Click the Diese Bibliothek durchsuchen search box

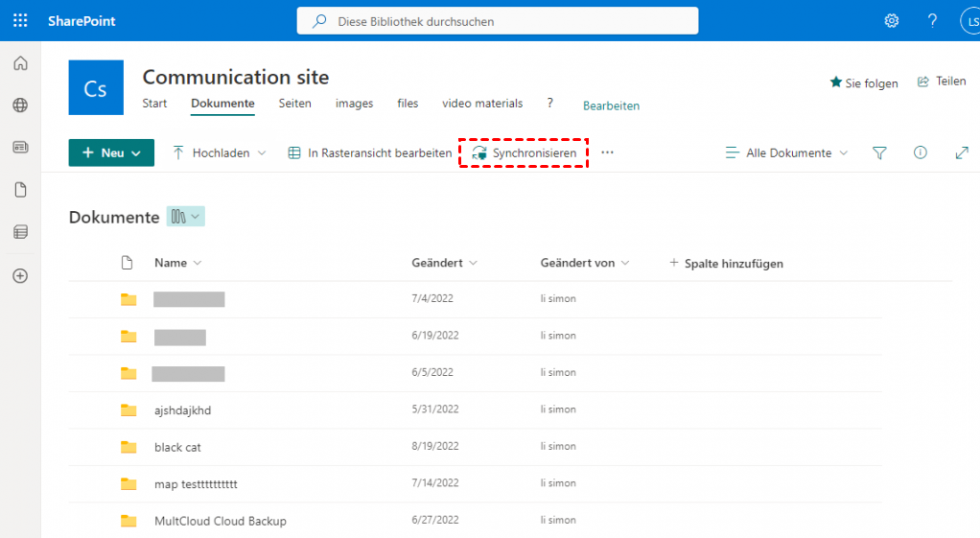[x=497, y=21]
